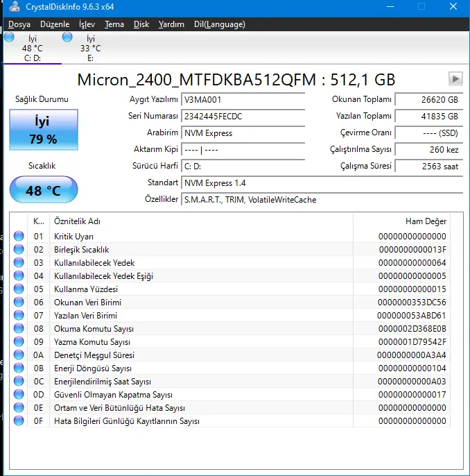470x476 pixels.
Task: Click the Sürücü Harfi field C: D:
Action: [243, 167]
